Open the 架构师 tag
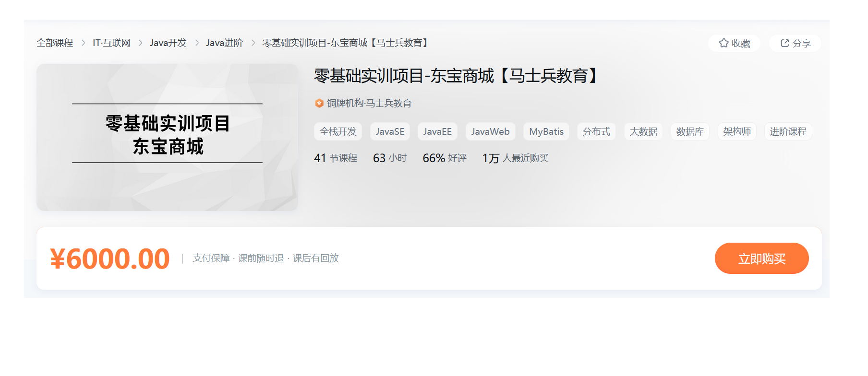This screenshot has height=376, width=868. tap(737, 131)
